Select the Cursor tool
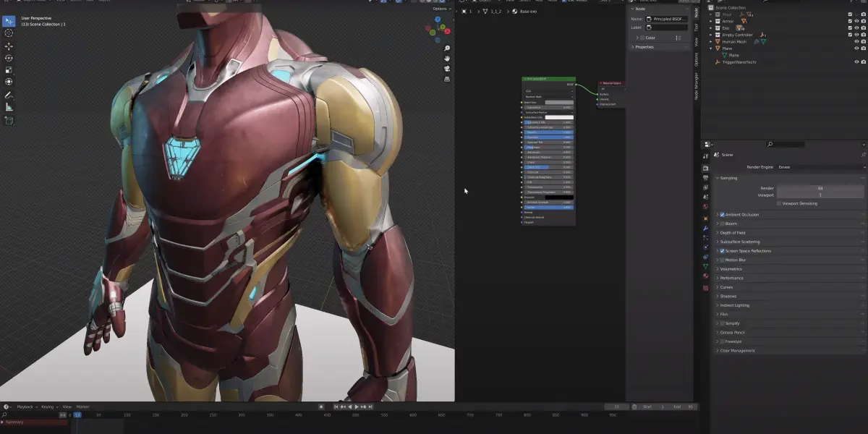 click(9, 33)
